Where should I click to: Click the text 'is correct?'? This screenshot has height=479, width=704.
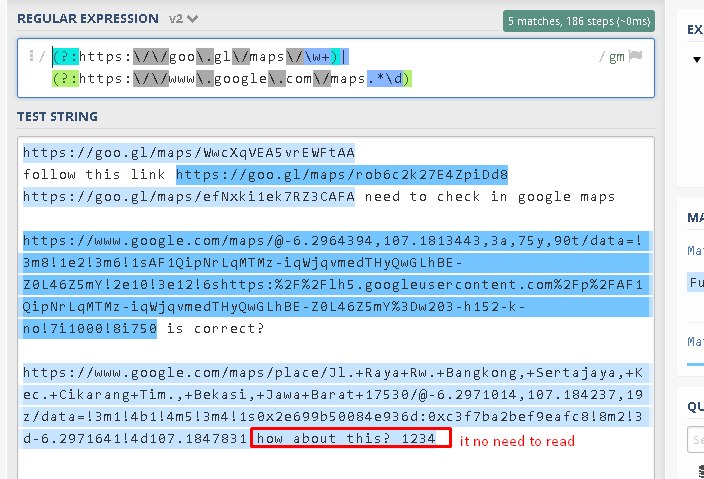point(216,329)
